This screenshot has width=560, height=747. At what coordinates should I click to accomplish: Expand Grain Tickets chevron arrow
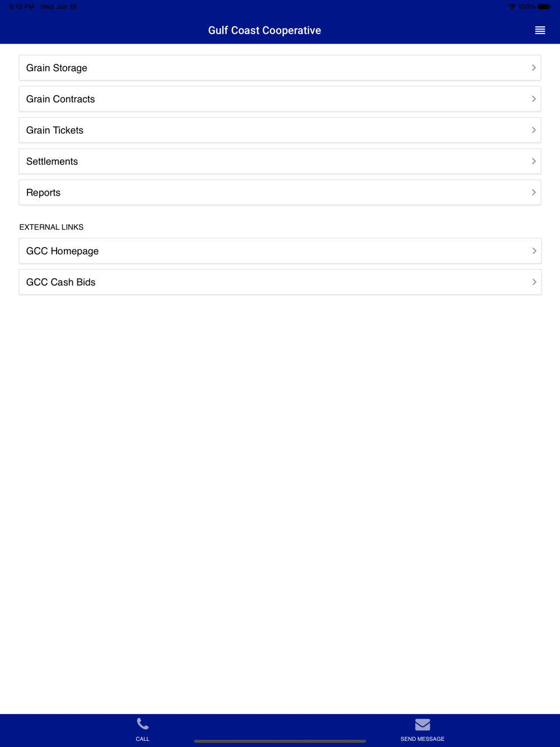click(x=534, y=130)
